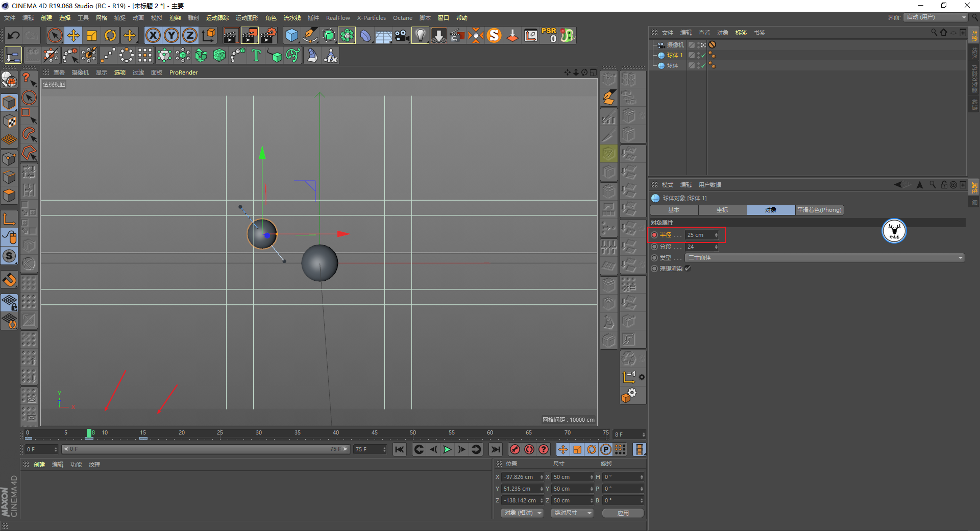Jump to the end of the timeline
This screenshot has height=531, width=980.
[x=495, y=449]
